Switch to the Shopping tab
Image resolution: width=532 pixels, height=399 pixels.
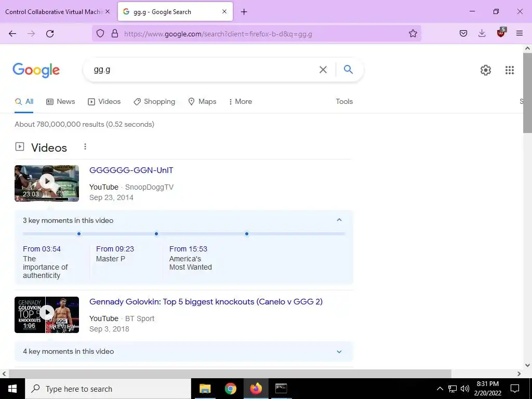coord(154,101)
